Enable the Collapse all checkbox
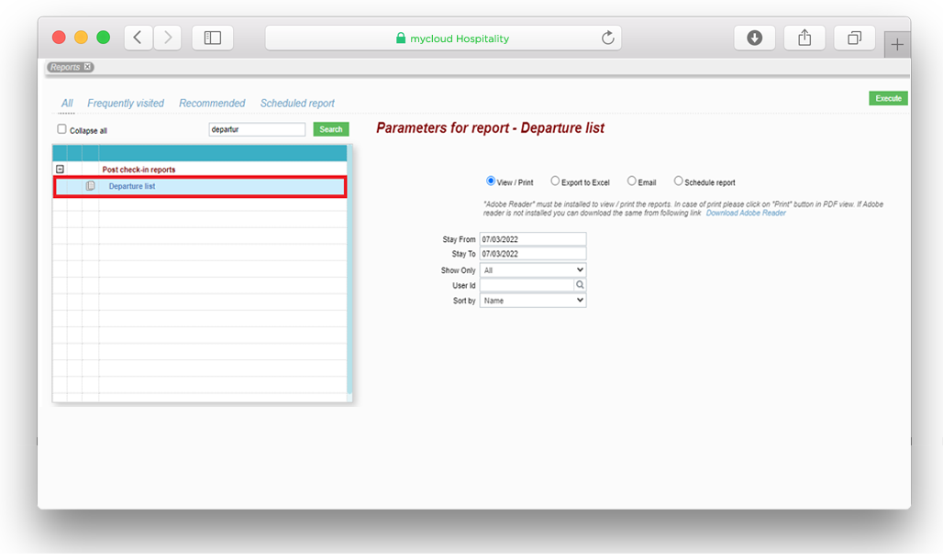Image resolution: width=943 pixels, height=560 pixels. click(62, 129)
